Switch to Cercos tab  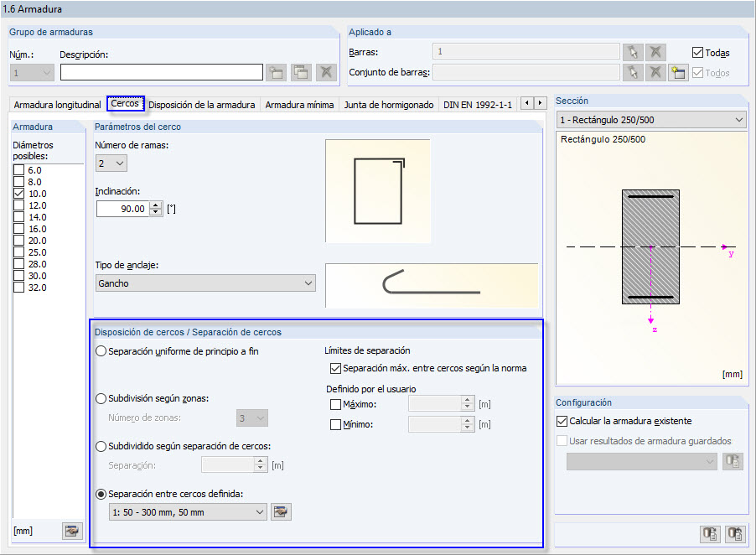pyautogui.click(x=126, y=103)
